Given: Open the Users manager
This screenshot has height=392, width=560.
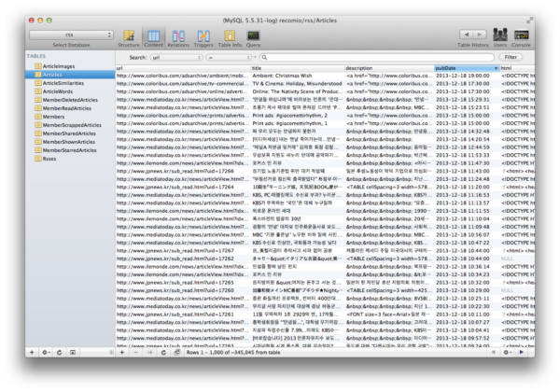Looking at the screenshot, I should [500, 37].
